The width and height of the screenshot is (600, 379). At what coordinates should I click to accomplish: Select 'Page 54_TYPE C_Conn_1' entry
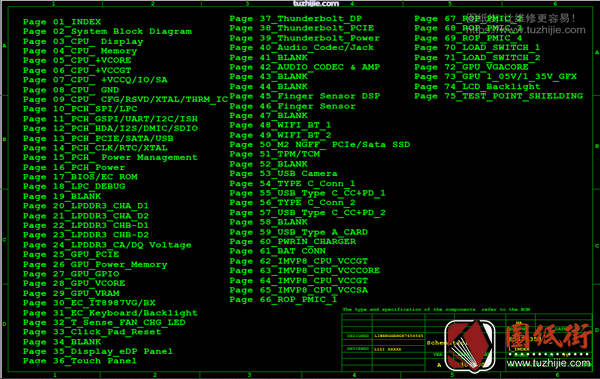(x=293, y=184)
